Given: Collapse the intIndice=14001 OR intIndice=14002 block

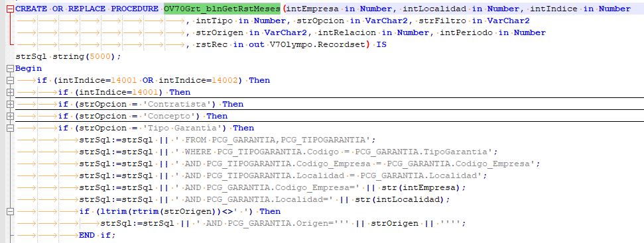Looking at the screenshot, I should point(10,80).
